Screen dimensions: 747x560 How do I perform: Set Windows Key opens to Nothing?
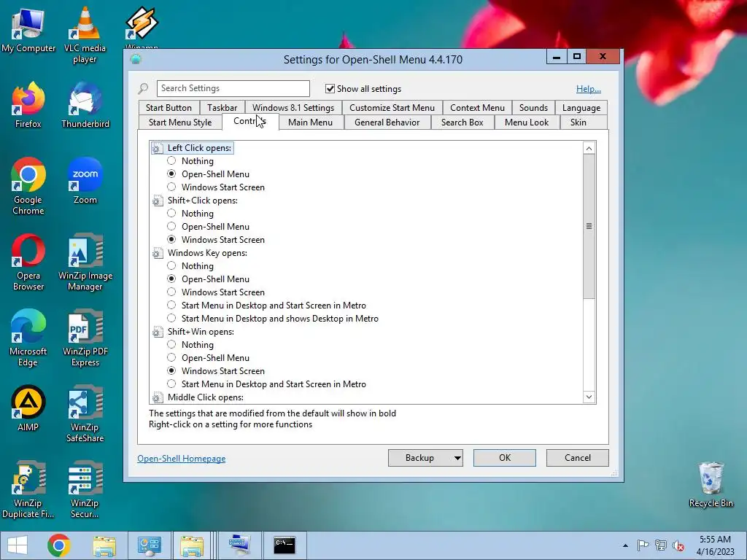(171, 265)
